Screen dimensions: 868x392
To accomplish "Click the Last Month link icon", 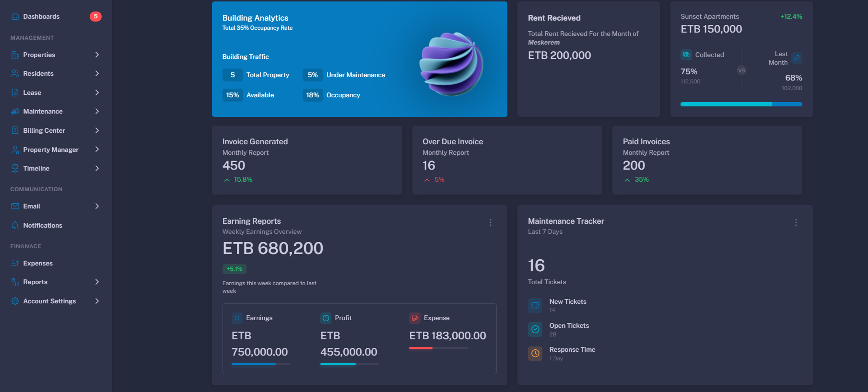I will (x=797, y=58).
